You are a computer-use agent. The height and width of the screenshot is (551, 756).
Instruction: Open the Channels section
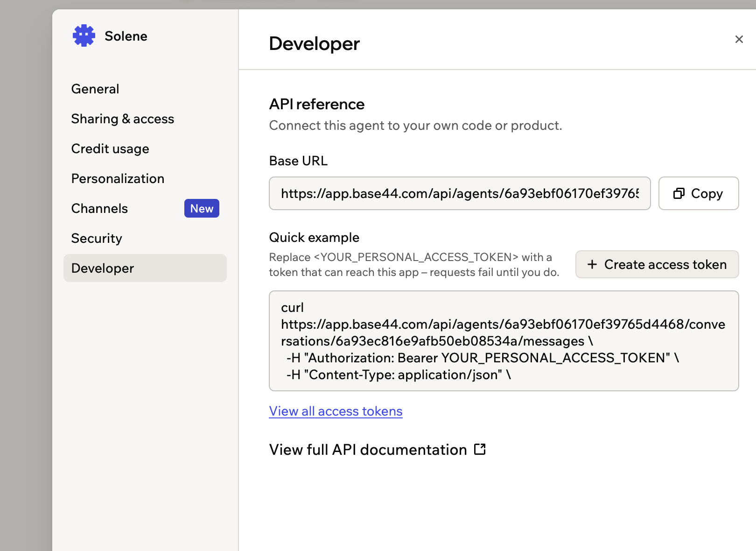[99, 208]
